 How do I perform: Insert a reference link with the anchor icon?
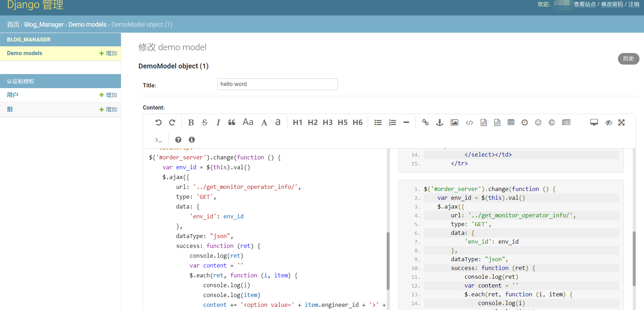pos(439,123)
